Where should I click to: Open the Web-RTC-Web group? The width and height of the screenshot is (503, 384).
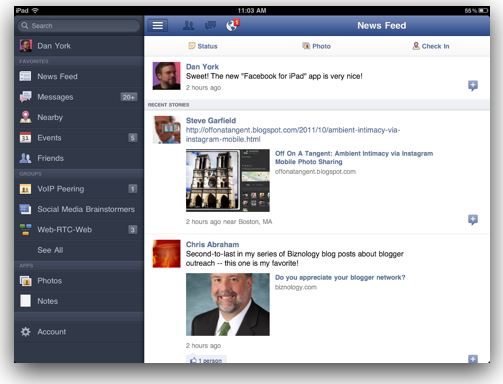coord(79,230)
